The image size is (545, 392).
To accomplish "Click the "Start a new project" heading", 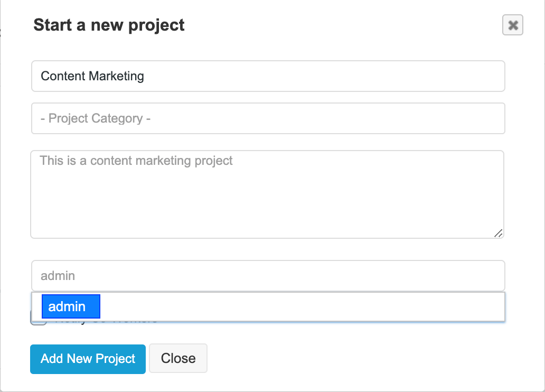I will coord(109,25).
